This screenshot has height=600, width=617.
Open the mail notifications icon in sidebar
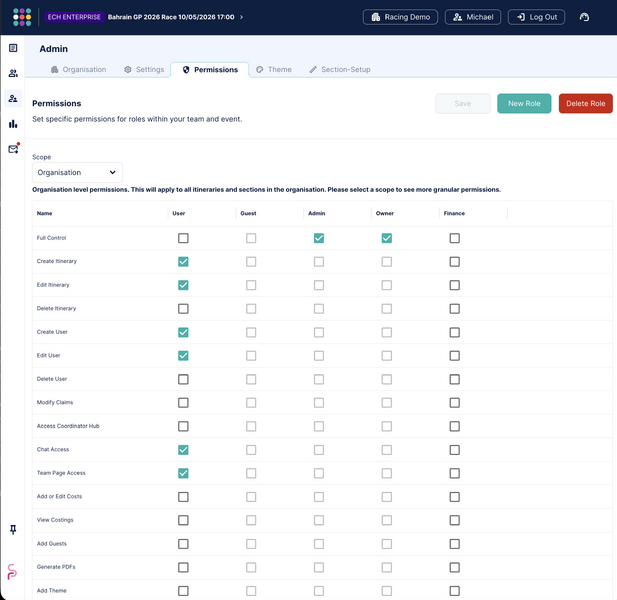point(13,149)
